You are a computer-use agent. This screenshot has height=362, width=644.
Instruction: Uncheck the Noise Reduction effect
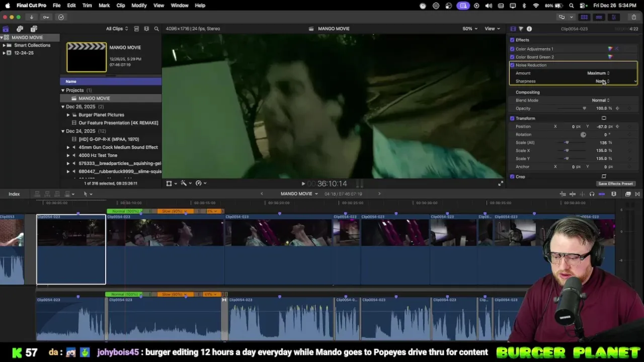click(512, 65)
